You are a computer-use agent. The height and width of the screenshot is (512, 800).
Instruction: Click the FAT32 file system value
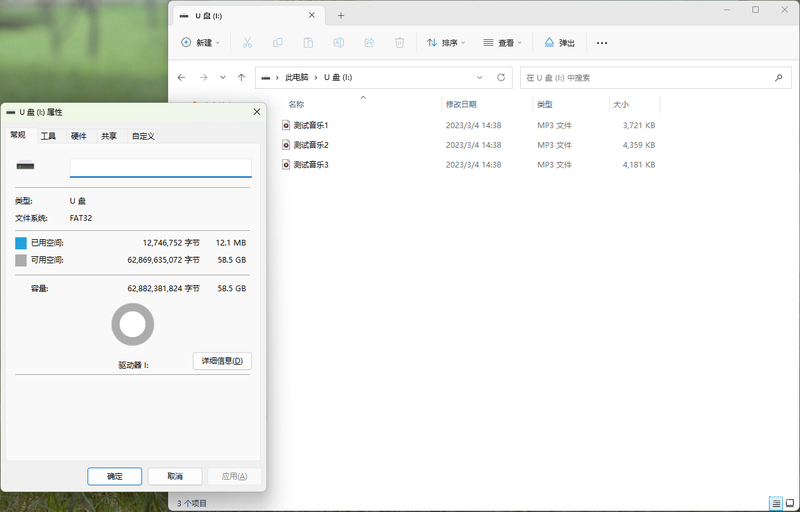point(81,218)
